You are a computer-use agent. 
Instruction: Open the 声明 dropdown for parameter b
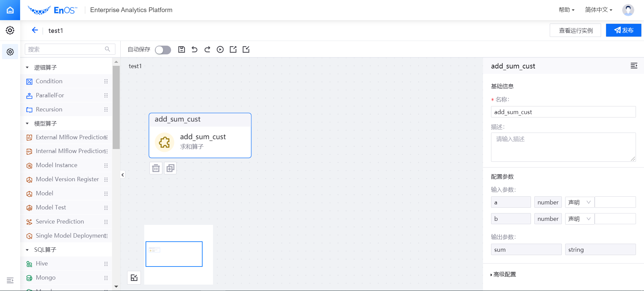coord(580,219)
